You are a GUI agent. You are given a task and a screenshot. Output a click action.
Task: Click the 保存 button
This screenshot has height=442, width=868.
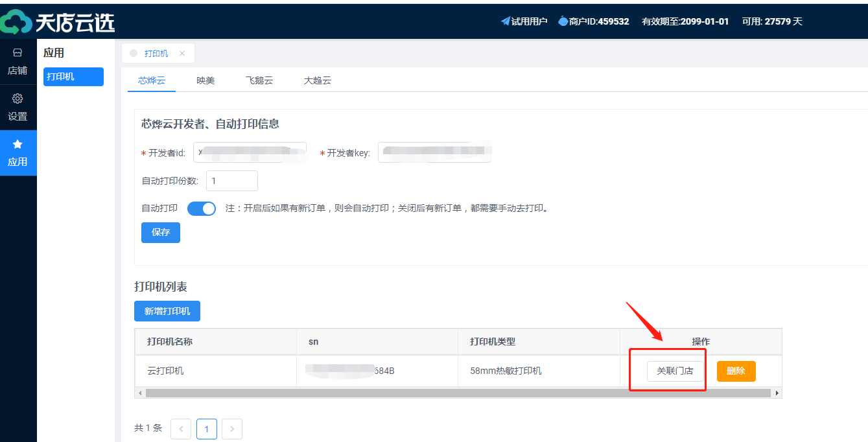click(161, 233)
